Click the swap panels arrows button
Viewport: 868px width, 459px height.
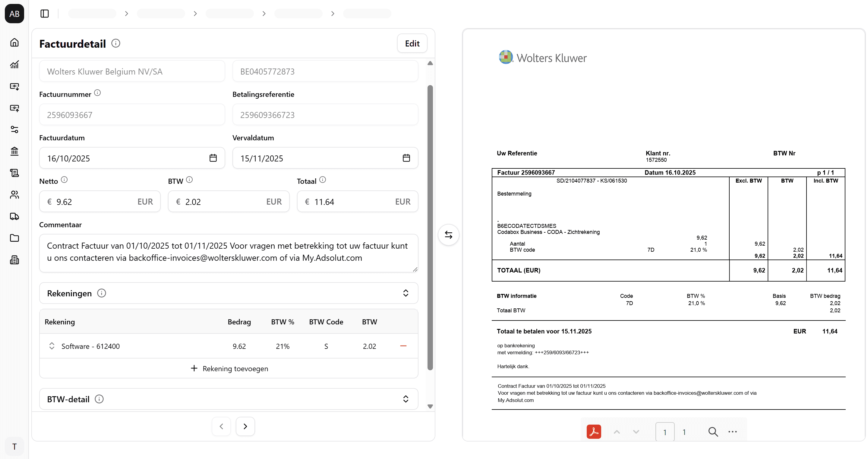[x=449, y=235]
